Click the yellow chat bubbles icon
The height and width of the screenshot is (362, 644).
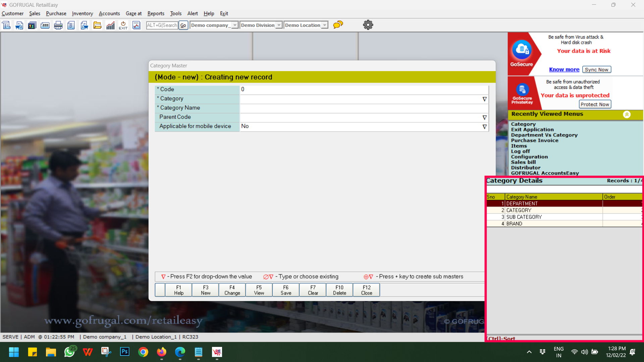[x=338, y=25]
